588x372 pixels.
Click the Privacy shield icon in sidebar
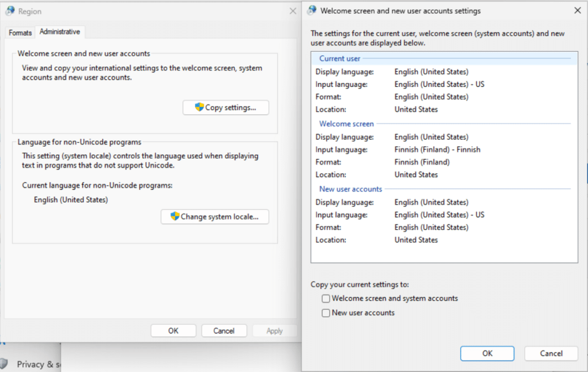[4, 364]
